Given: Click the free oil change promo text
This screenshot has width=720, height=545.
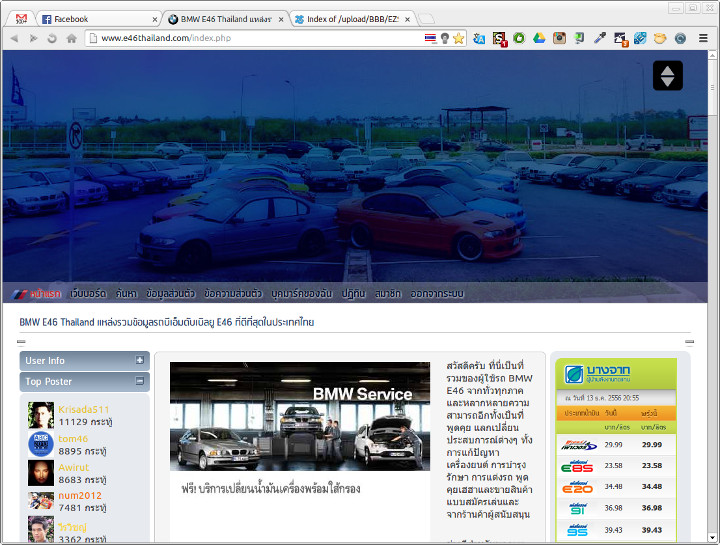Looking at the screenshot, I should pyautogui.click(x=271, y=489).
